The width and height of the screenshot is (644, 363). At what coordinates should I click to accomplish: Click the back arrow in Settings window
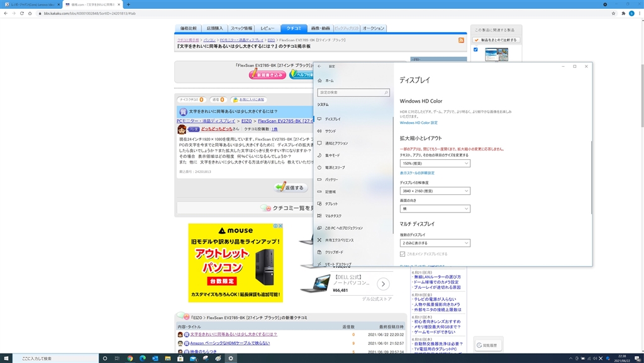coord(319,66)
